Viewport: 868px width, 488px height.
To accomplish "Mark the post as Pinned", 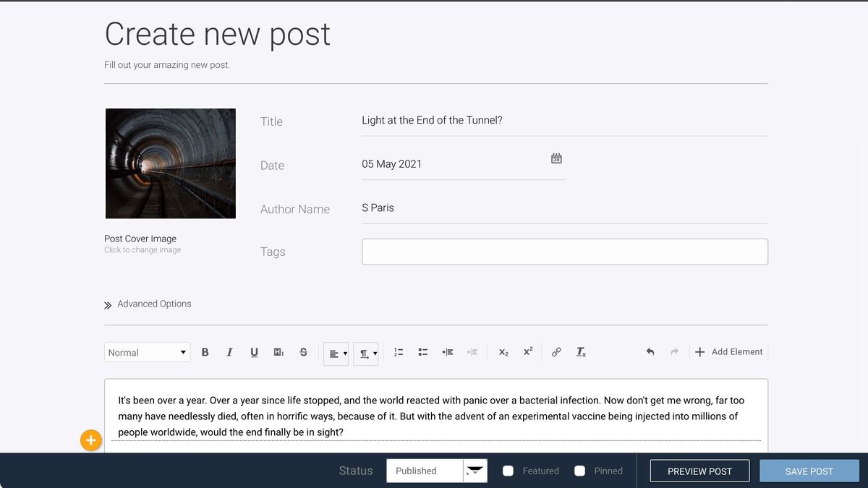I will (579, 471).
